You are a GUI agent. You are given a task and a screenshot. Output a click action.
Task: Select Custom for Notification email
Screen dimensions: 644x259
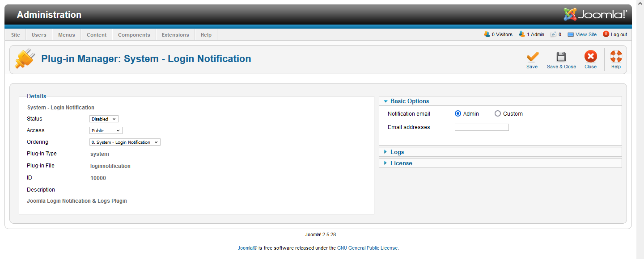coord(498,114)
